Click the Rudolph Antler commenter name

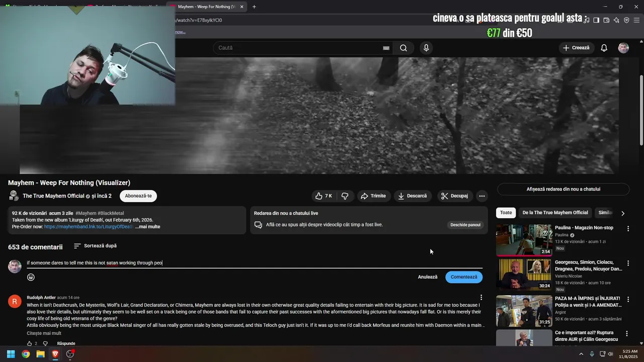tap(41, 298)
